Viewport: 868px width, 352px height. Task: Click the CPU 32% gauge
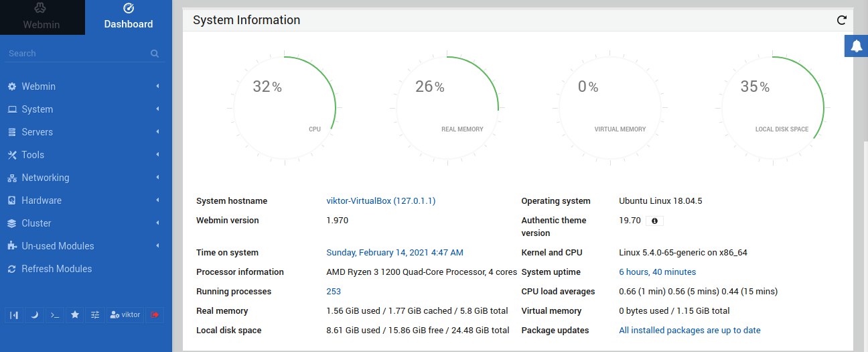(285, 108)
